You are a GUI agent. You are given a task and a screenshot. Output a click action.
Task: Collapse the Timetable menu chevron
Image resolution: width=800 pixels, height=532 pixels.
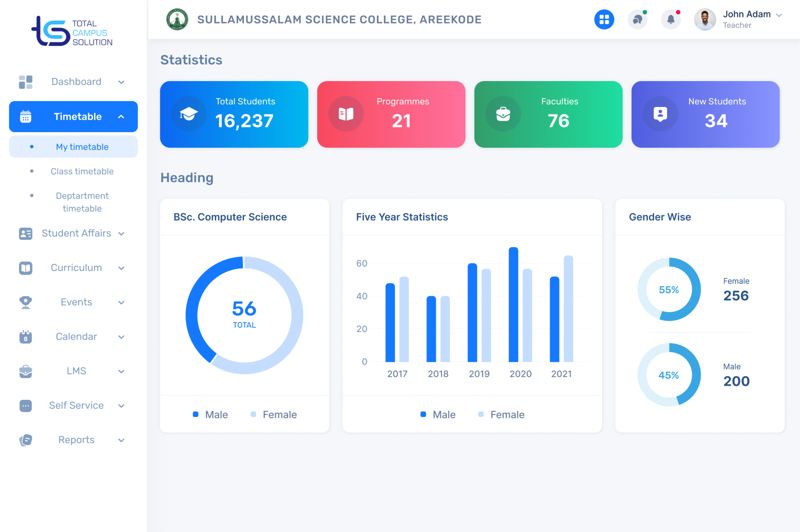click(121, 117)
